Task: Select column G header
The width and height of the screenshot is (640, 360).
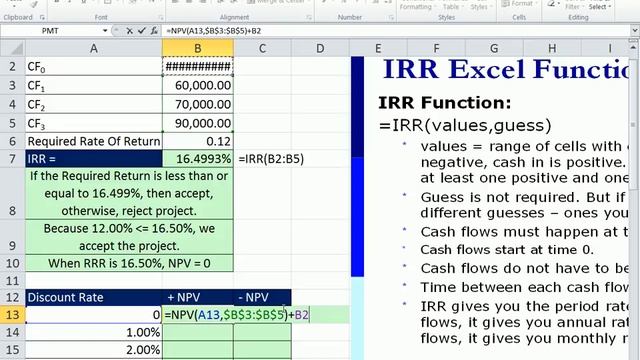Action: tap(494, 48)
